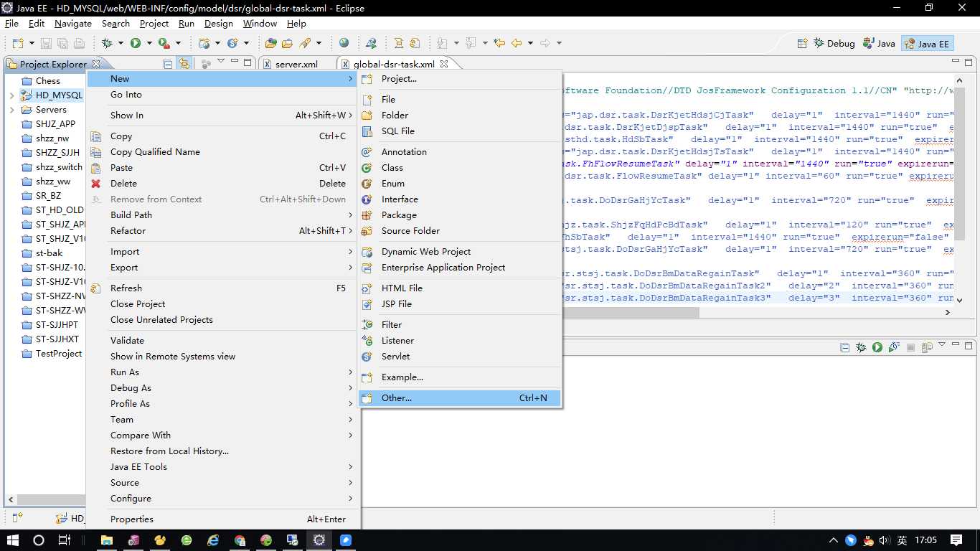Toggle Link with Editor in Project Explorer
The height and width of the screenshot is (551, 980).
point(184,64)
